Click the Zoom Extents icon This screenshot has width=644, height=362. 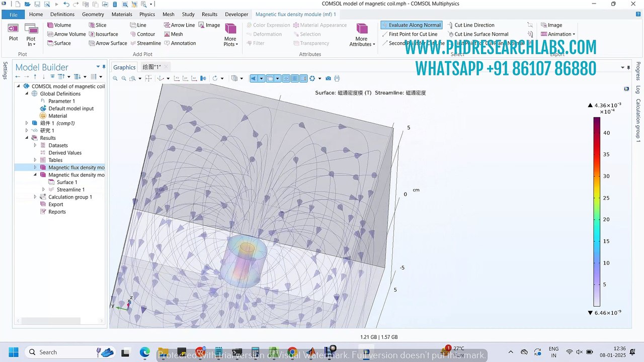click(148, 78)
